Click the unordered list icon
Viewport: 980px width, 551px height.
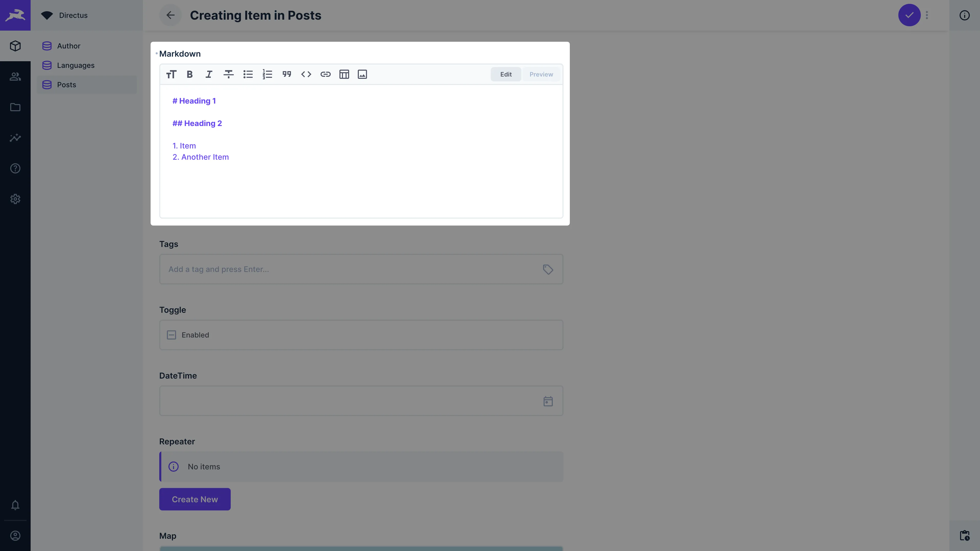point(248,74)
